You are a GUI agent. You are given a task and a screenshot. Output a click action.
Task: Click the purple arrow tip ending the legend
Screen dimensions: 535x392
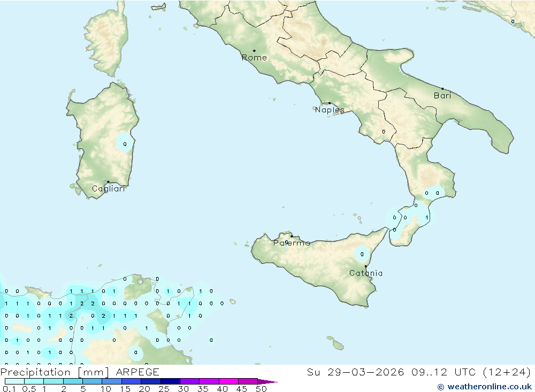click(267, 382)
